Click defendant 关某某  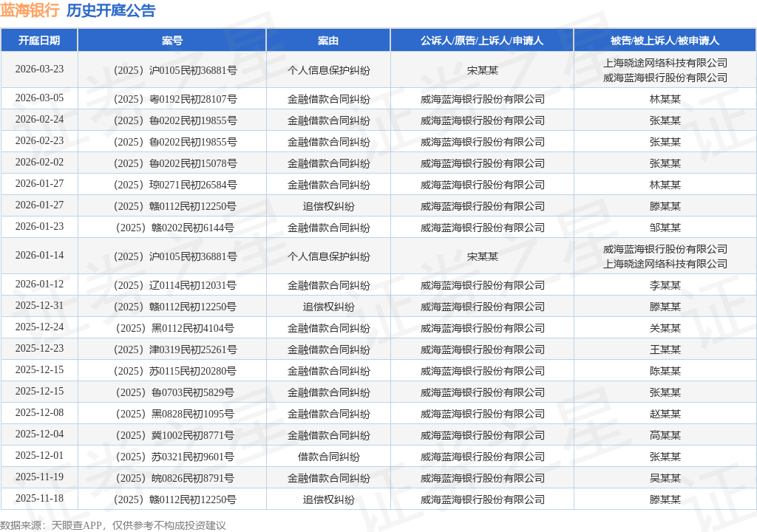tap(665, 328)
